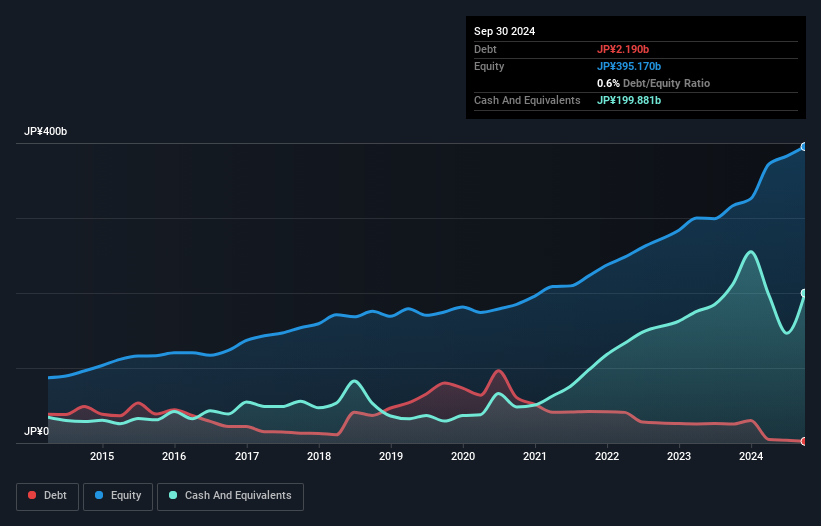Click the teal Cash And Equivalents legend dot
This screenshot has width=821, height=526.
[173, 495]
